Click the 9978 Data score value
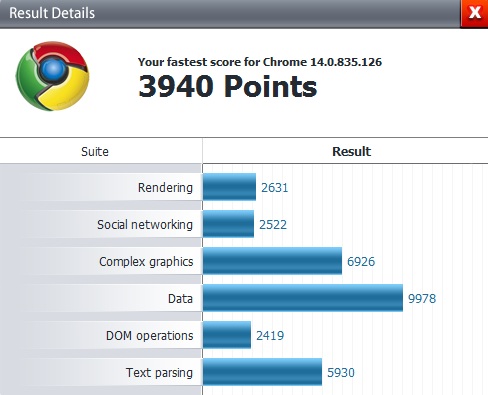 (422, 299)
